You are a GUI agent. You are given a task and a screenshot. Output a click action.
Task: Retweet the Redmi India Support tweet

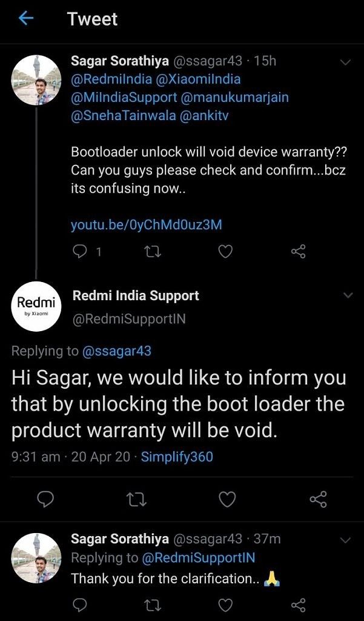point(136,499)
